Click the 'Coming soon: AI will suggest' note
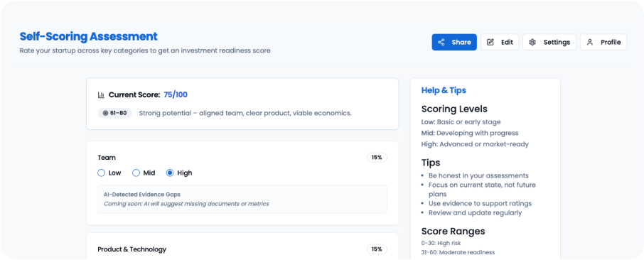644x260 pixels. 186,204
